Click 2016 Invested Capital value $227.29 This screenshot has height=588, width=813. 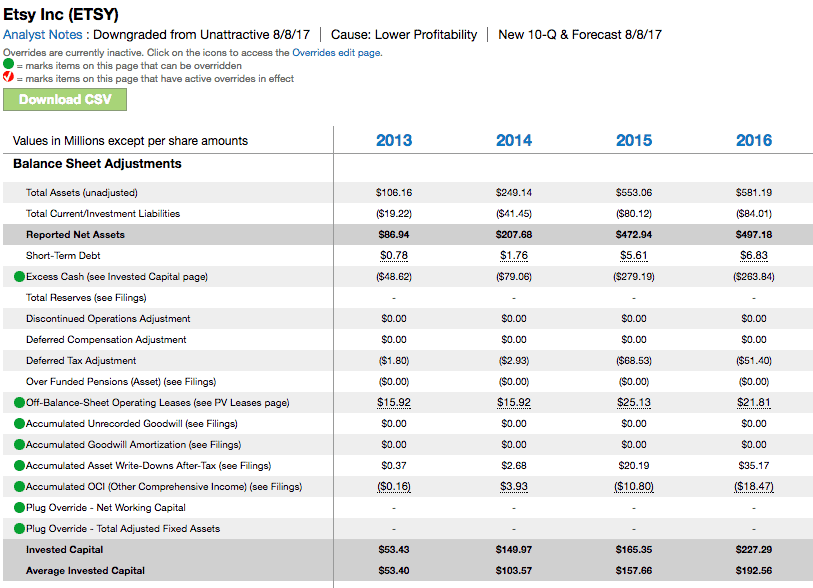[754, 550]
